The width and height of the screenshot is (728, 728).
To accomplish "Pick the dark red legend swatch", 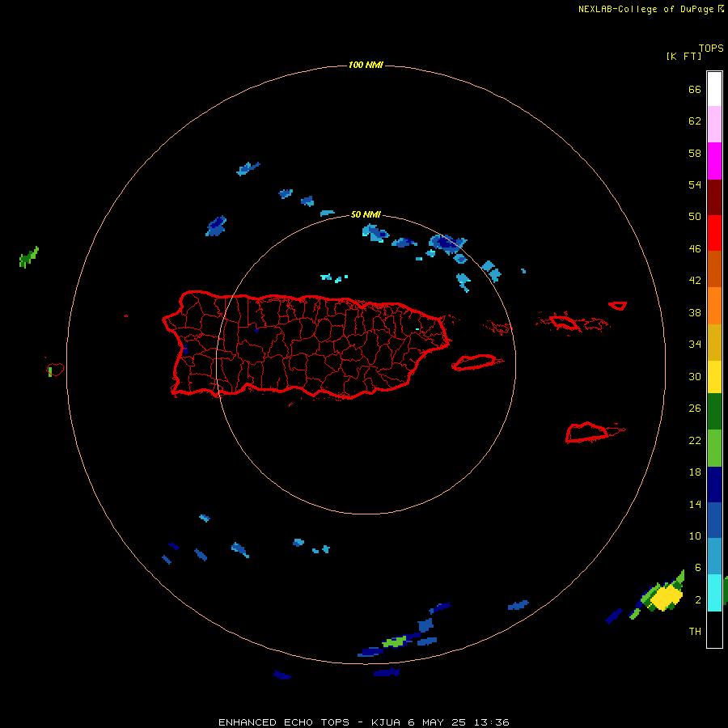I will [x=714, y=197].
